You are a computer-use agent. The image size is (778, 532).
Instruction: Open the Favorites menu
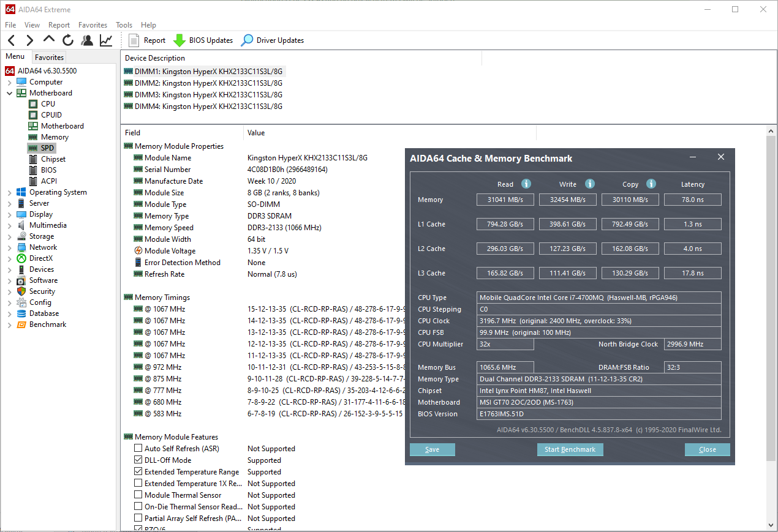tap(93, 25)
